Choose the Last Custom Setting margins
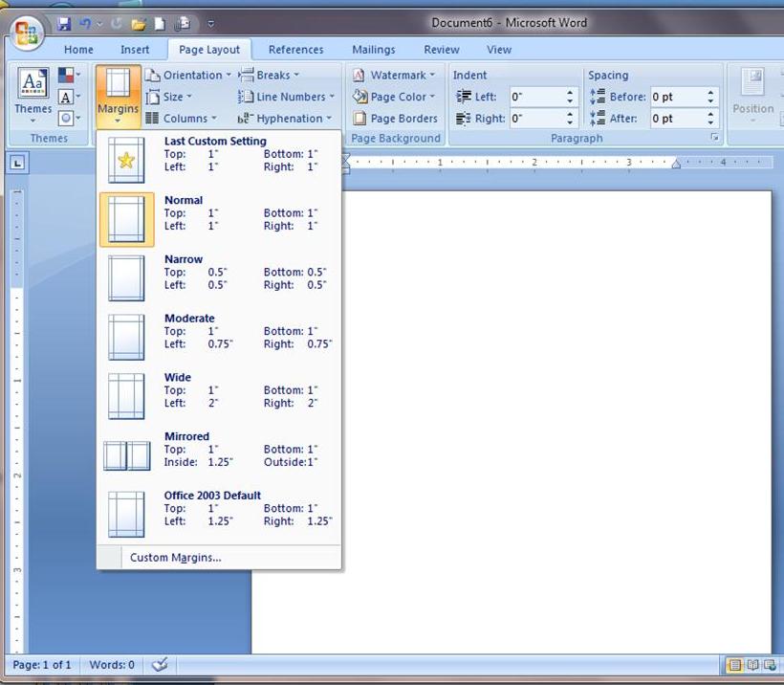 pos(219,160)
